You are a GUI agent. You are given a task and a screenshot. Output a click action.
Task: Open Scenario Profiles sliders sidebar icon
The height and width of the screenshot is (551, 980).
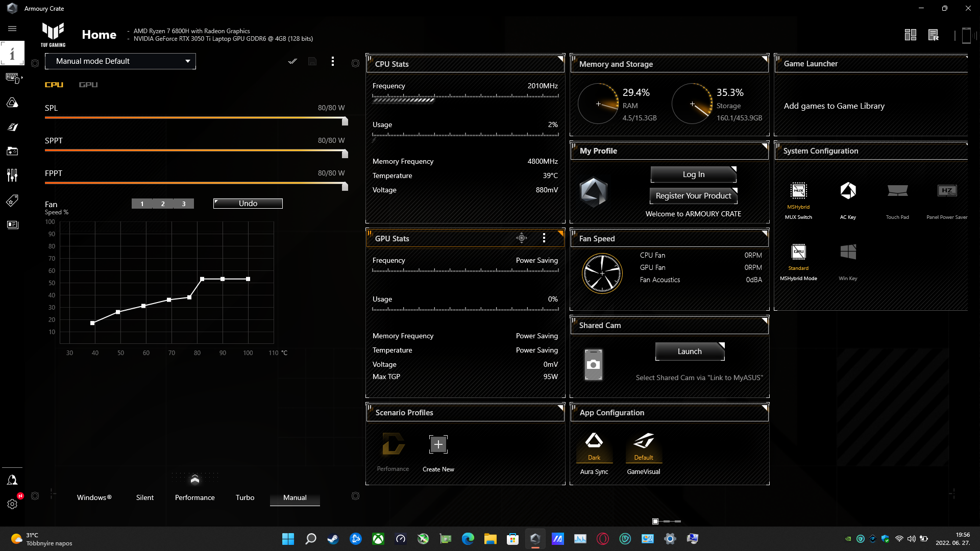point(12,176)
